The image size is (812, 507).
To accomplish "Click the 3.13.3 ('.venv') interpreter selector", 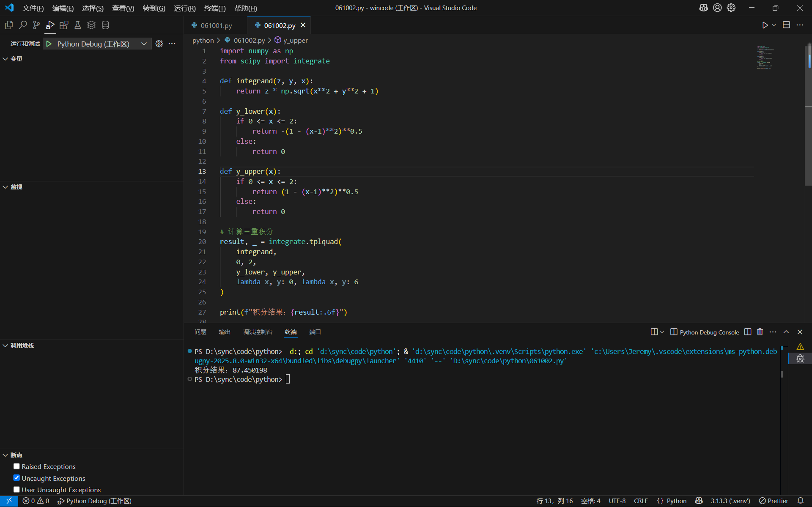I will point(730,501).
